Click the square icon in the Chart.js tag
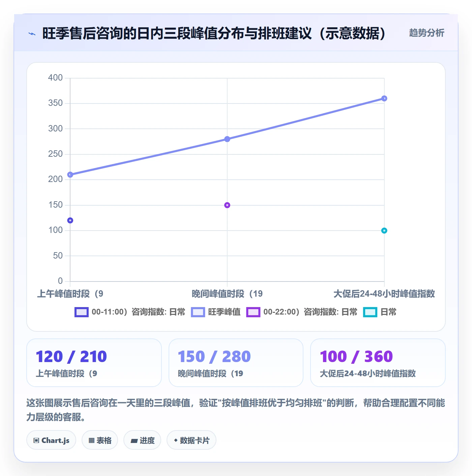 point(36,440)
